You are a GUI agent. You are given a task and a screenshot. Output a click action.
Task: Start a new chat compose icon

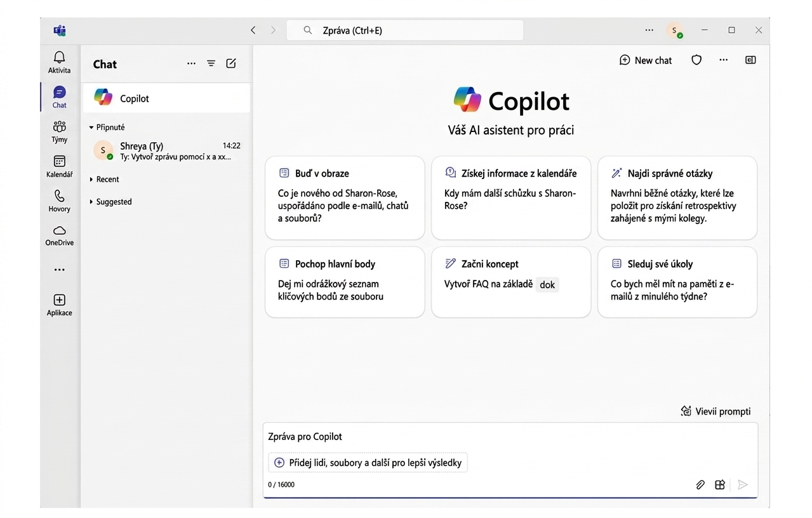231,63
